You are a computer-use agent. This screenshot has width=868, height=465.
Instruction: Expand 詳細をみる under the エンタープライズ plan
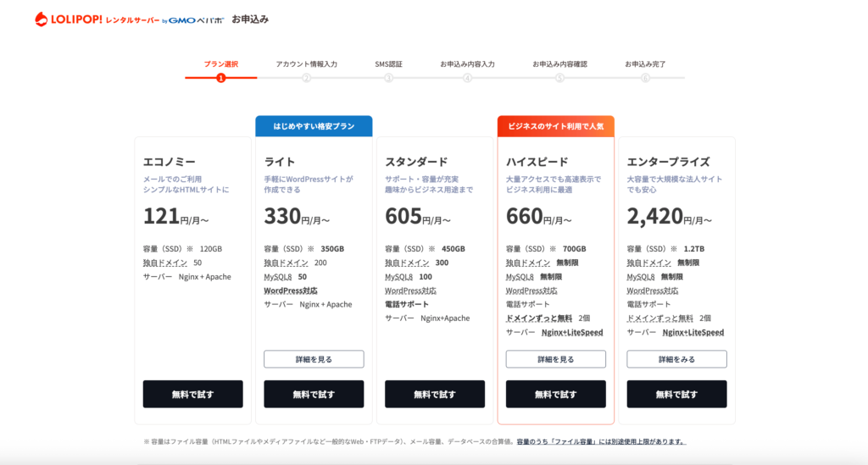click(x=676, y=359)
